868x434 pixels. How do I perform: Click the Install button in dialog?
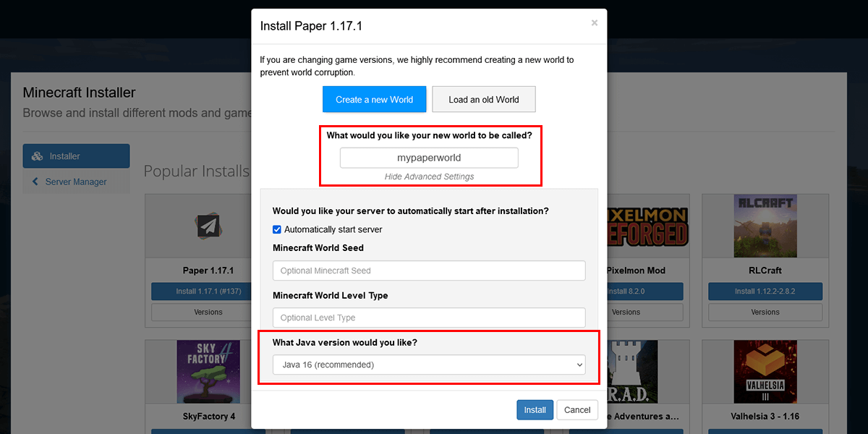click(x=535, y=409)
